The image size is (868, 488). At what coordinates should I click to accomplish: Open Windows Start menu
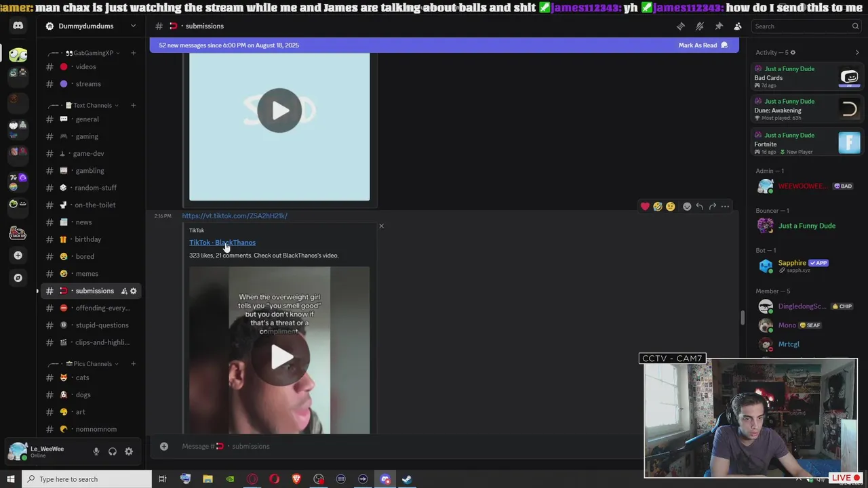(x=11, y=479)
